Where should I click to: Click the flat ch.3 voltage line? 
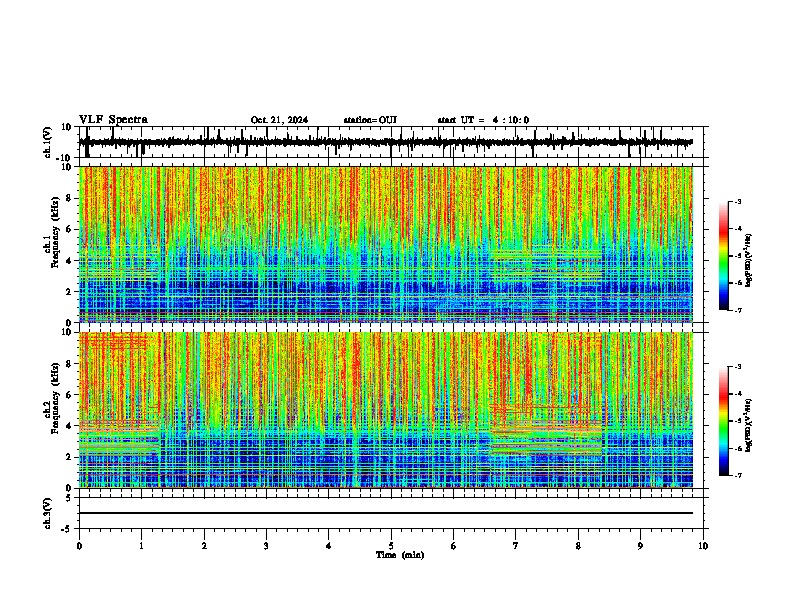point(385,513)
